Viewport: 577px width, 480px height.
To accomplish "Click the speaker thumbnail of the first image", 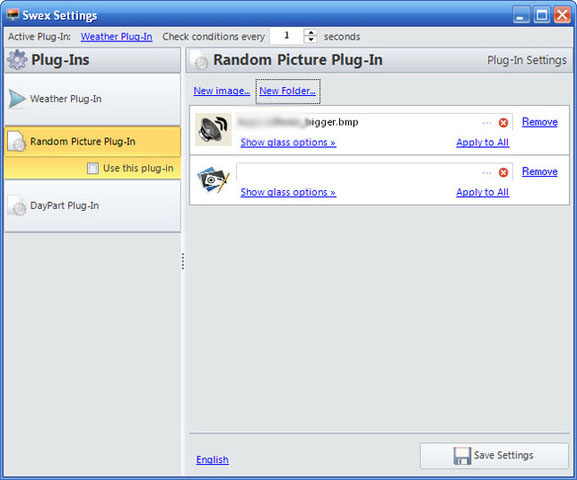I will (x=213, y=129).
